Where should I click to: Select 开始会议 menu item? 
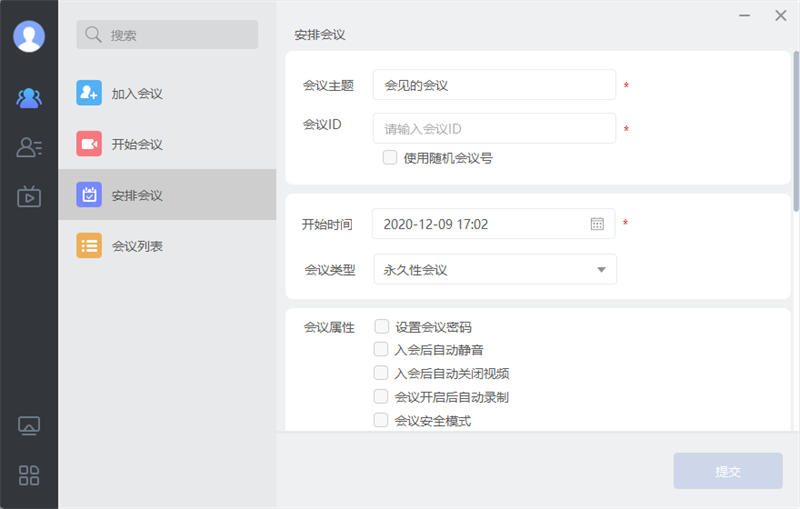point(137,144)
